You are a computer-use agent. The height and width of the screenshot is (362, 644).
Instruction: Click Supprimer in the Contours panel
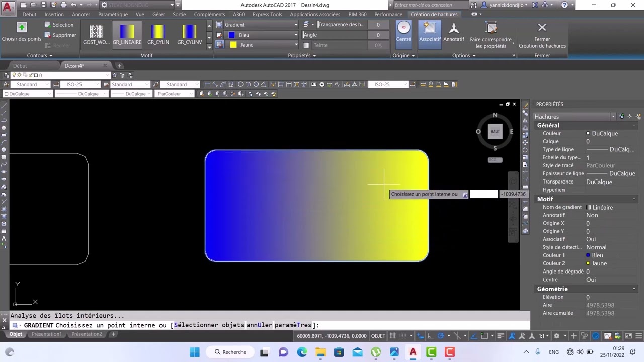[x=60, y=35]
